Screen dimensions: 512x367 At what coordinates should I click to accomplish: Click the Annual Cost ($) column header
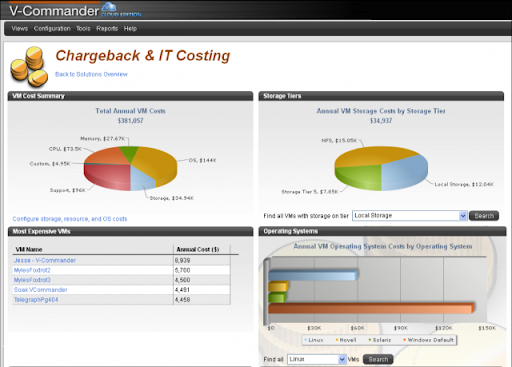(198, 249)
